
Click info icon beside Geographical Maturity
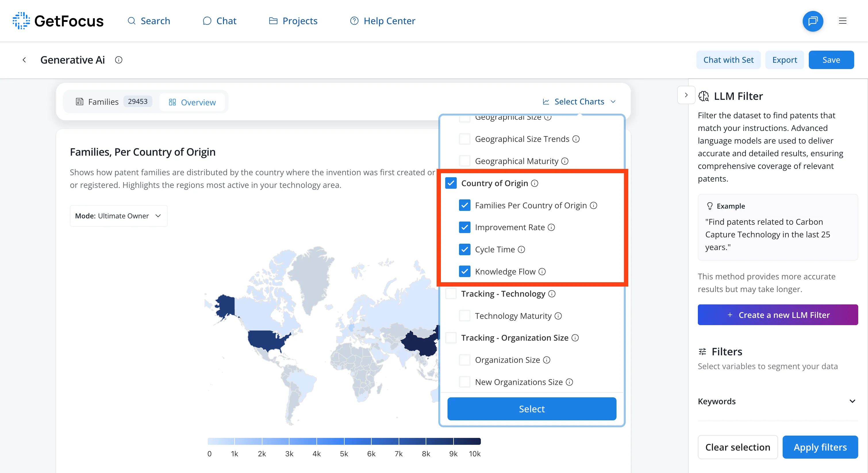(x=565, y=161)
